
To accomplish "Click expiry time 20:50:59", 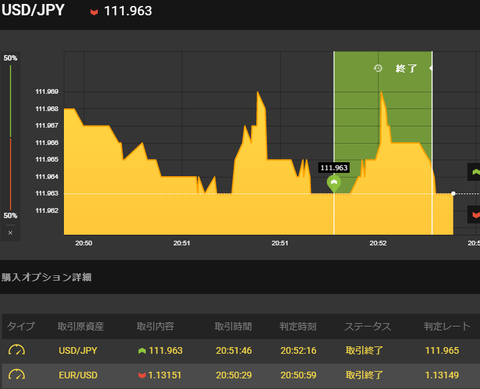I will [x=298, y=375].
